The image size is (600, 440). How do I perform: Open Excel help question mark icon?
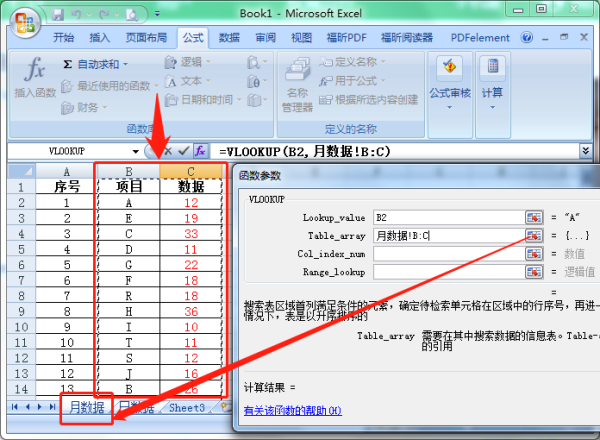[527, 37]
